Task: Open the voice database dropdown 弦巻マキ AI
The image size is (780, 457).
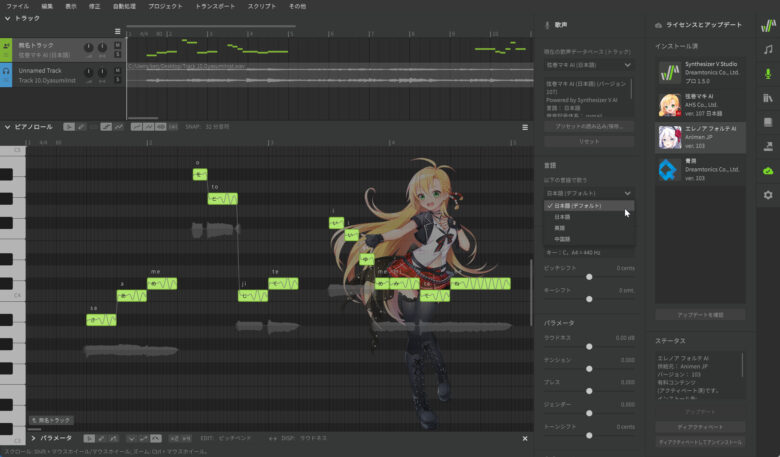Action: point(588,65)
